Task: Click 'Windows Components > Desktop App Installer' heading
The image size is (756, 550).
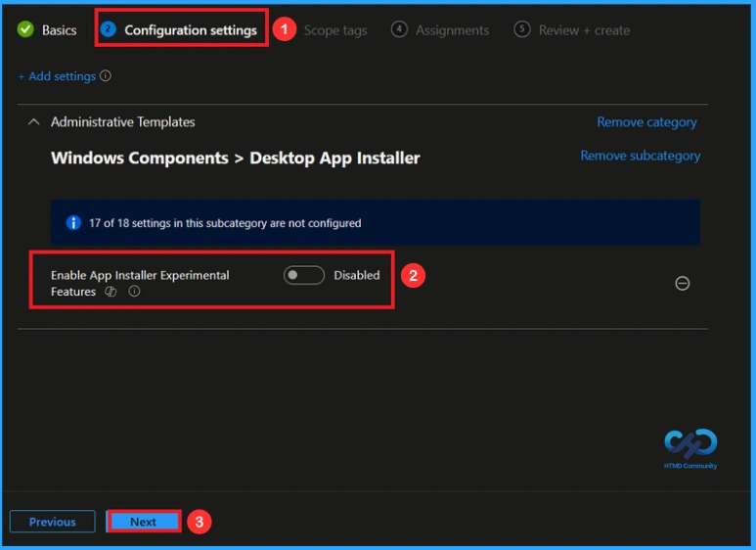Action: tap(236, 158)
